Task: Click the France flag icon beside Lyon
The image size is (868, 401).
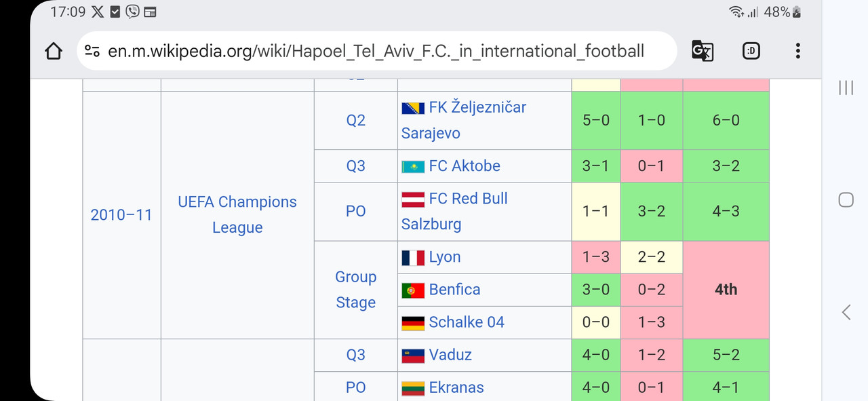Action: point(413,258)
